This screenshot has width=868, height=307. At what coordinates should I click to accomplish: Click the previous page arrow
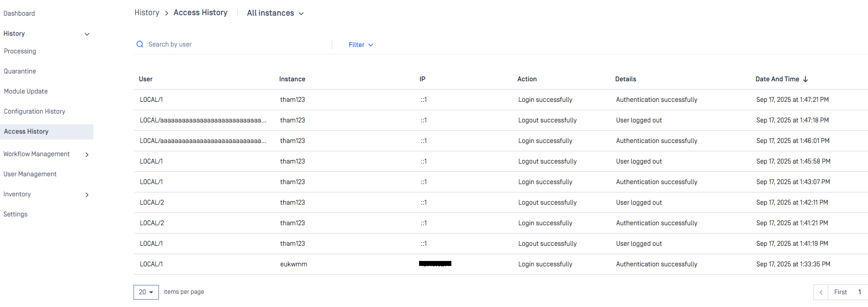pos(821,292)
